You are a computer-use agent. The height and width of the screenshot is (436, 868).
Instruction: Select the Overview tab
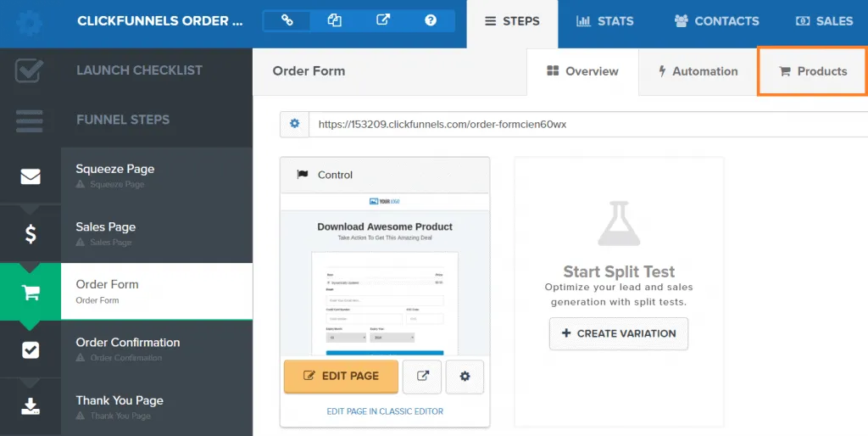click(582, 71)
